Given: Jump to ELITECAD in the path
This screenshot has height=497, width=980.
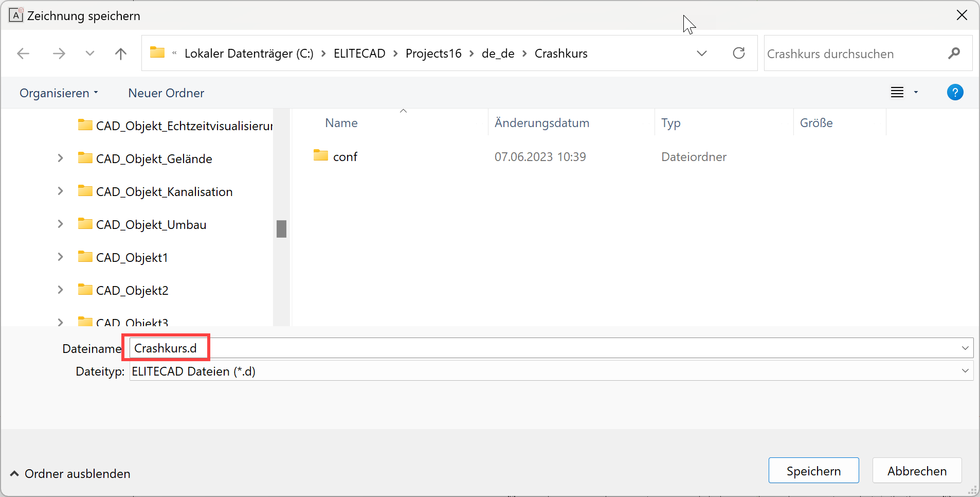Looking at the screenshot, I should click(359, 54).
